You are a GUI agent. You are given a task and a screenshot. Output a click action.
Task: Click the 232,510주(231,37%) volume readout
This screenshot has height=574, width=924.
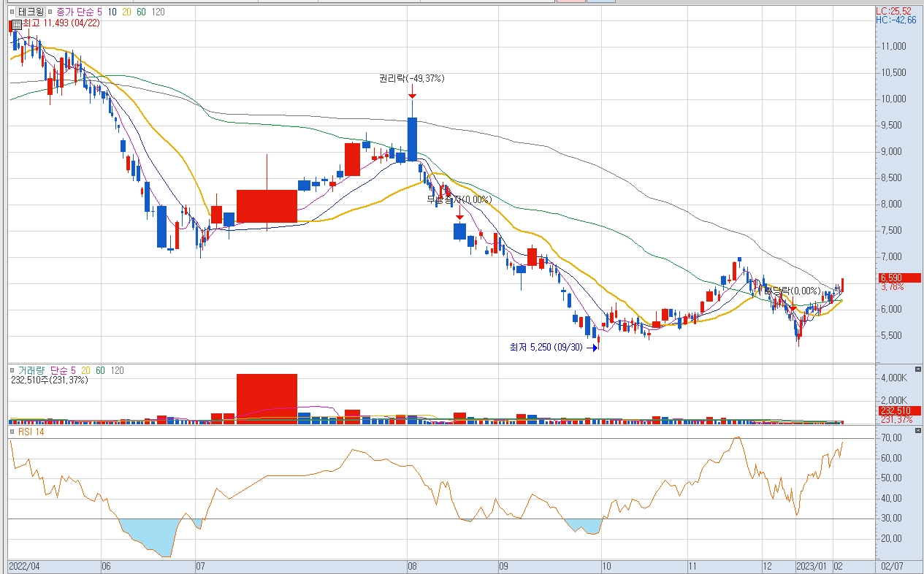tap(49, 380)
